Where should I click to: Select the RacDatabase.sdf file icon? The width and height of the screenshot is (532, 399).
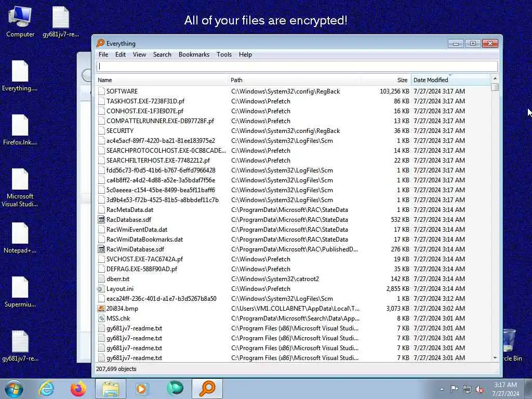pyautogui.click(x=101, y=220)
